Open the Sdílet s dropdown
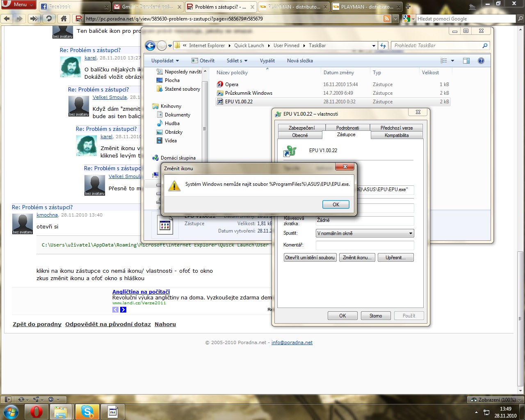Image resolution: width=525 pixels, height=420 pixels. (237, 61)
